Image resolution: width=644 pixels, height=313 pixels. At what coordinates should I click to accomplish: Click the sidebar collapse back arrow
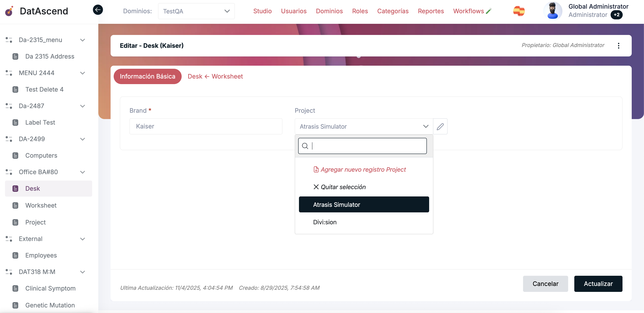click(x=98, y=10)
